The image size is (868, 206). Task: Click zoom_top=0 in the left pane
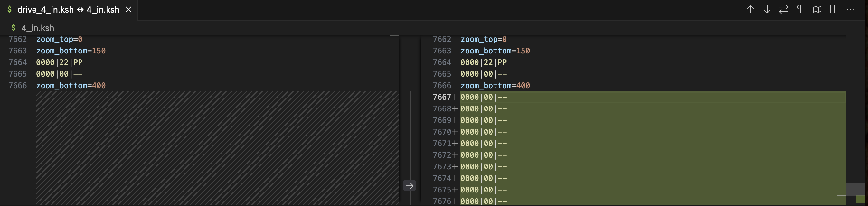click(x=59, y=39)
